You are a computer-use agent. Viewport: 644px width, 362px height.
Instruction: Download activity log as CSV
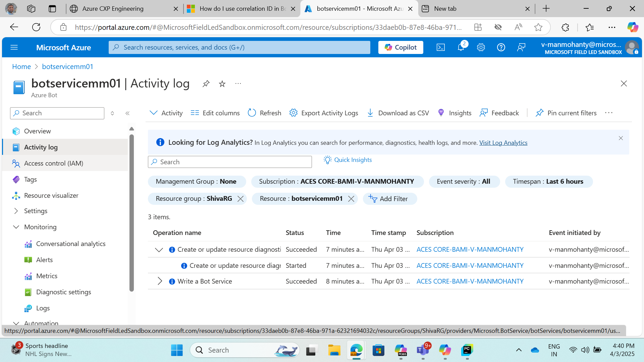(x=398, y=113)
